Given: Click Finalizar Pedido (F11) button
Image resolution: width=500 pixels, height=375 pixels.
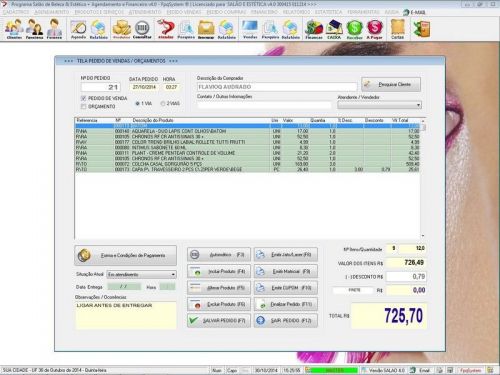Looking at the screenshot, I should 286,304.
